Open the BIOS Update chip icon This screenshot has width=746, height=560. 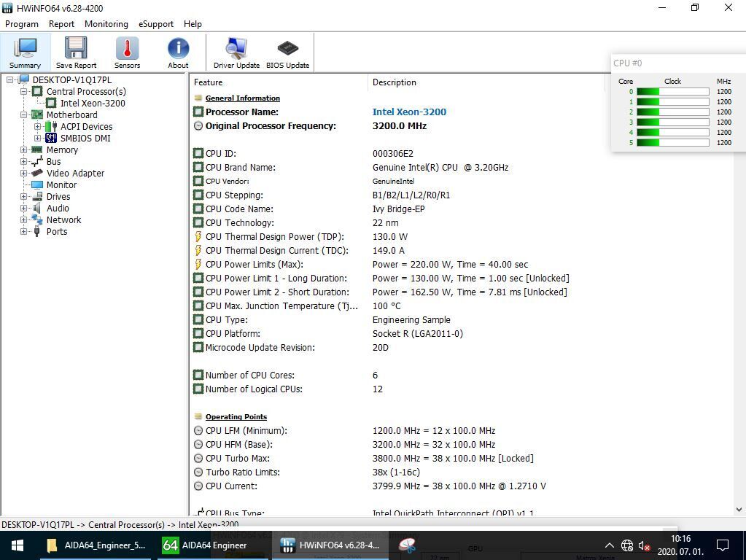pyautogui.click(x=287, y=48)
